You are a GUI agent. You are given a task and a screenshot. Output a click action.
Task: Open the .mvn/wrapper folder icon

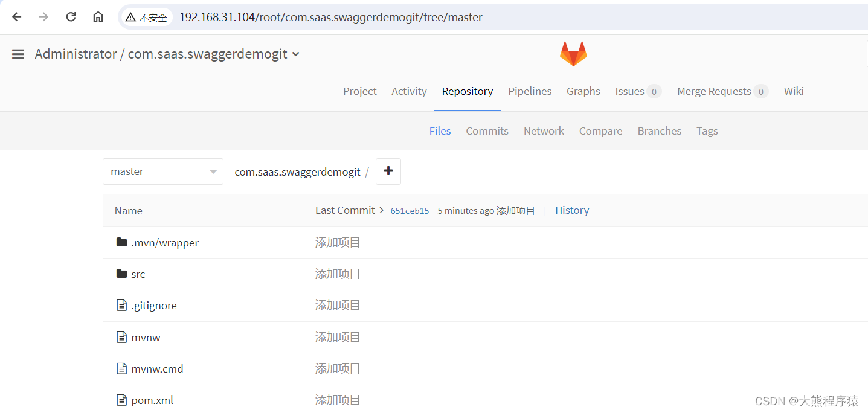121,242
